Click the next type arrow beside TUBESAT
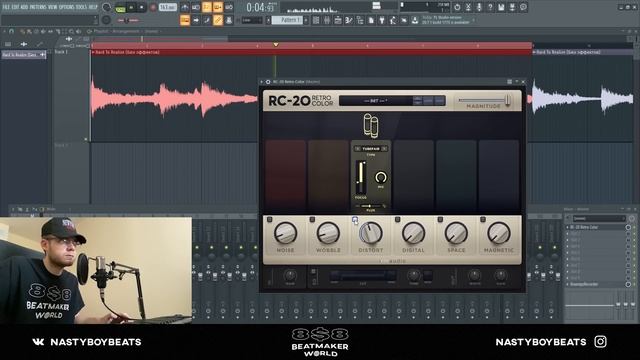 coord(384,149)
